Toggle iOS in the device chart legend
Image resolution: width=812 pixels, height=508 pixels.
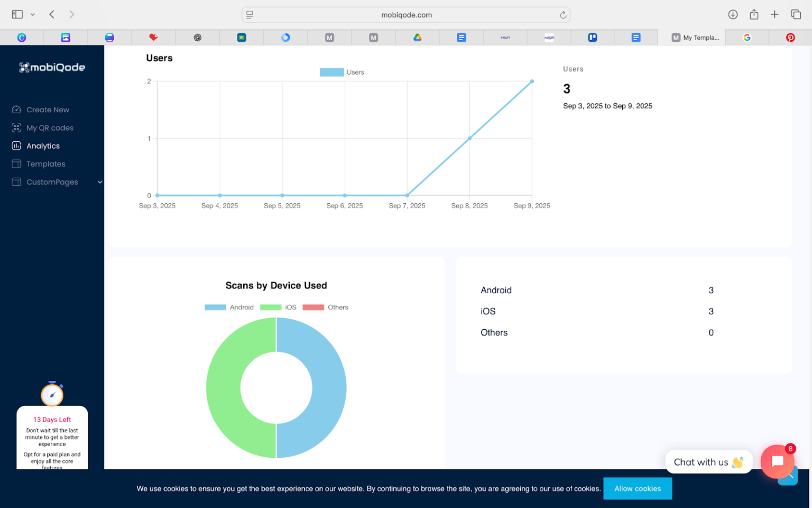coord(280,307)
